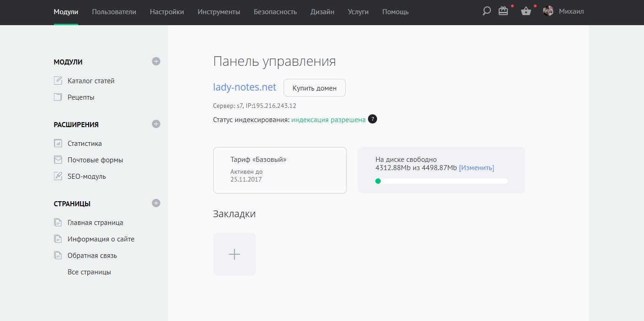
Task: Open the Обратная связь page
Action: (x=92, y=255)
